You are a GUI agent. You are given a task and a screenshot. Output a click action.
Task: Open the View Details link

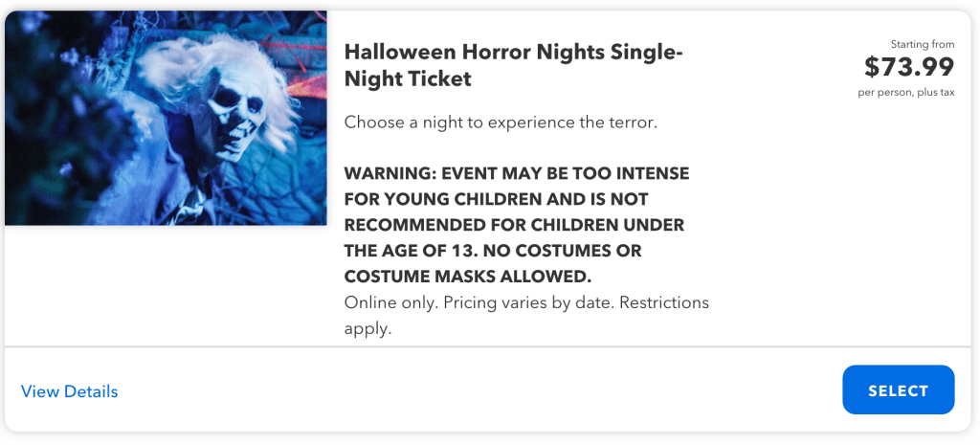70,391
